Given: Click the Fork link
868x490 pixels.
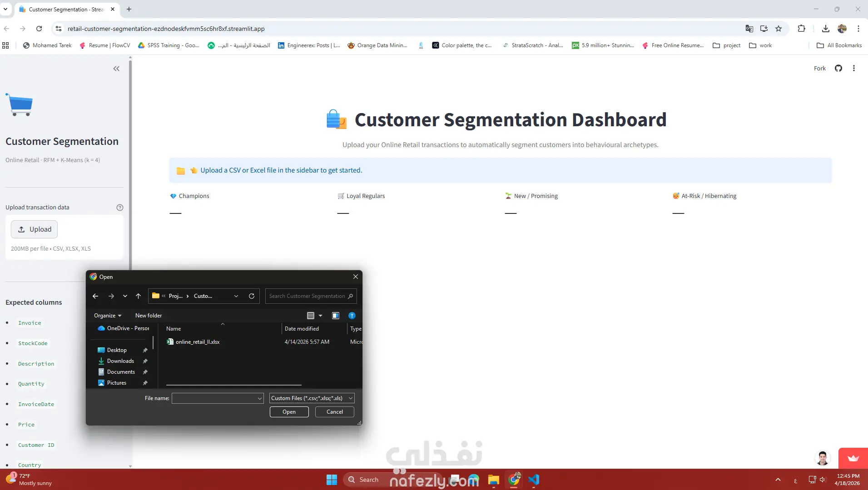Looking at the screenshot, I should pyautogui.click(x=820, y=69).
